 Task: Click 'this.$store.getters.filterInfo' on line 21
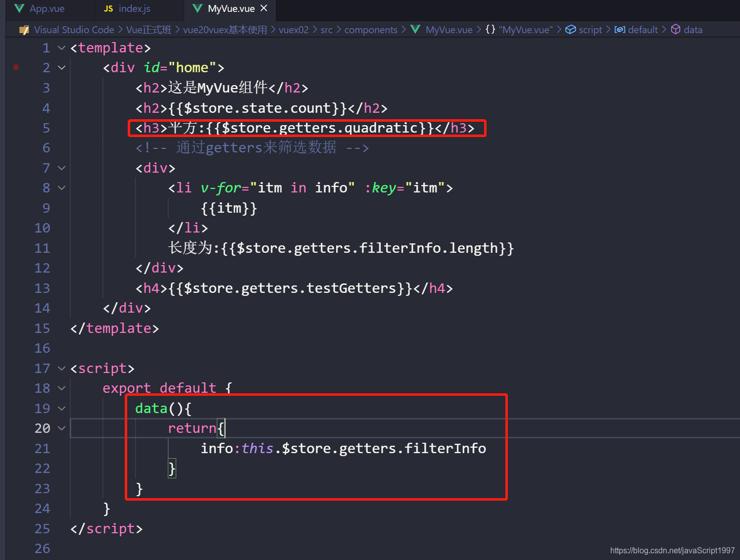(364, 448)
